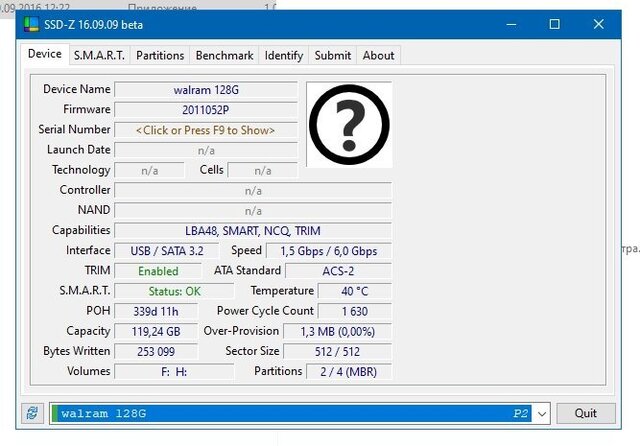Click the S.M.A.R.T. Status: OK value

pos(174,291)
